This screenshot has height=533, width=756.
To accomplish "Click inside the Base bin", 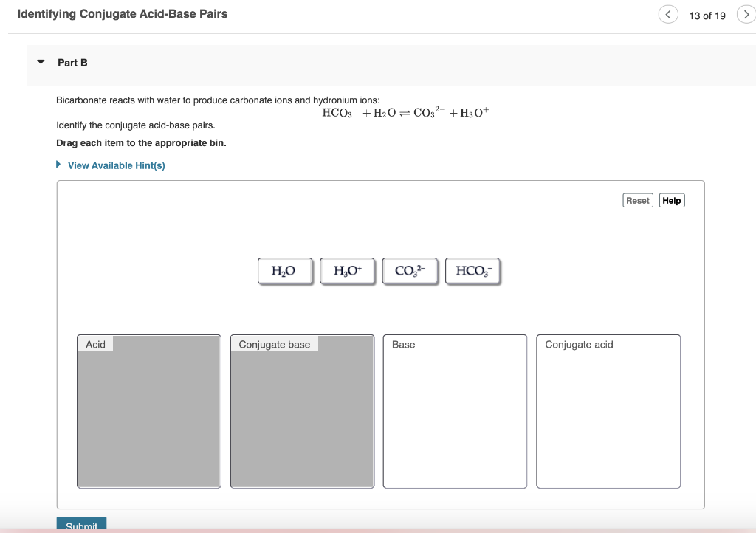I will click(455, 413).
